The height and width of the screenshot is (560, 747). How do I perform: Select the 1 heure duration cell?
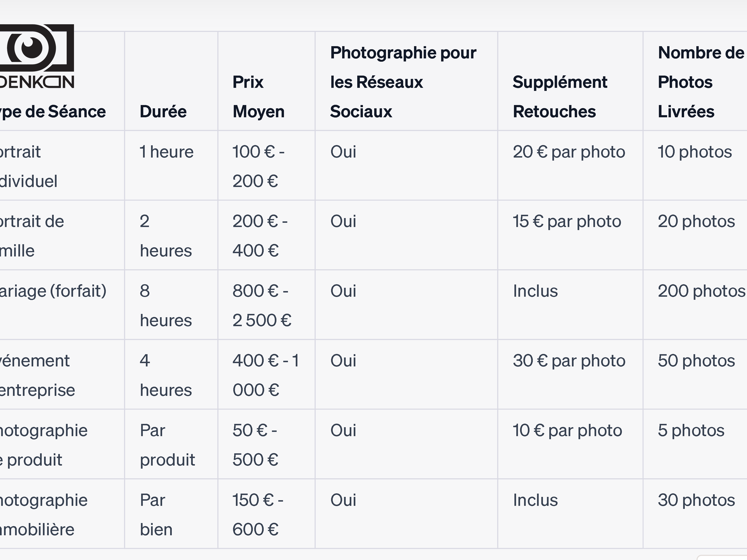[x=167, y=152]
